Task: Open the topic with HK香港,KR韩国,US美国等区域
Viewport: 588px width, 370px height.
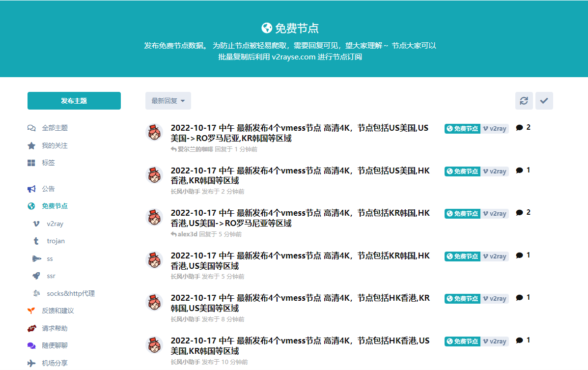Action: pyautogui.click(x=300, y=303)
